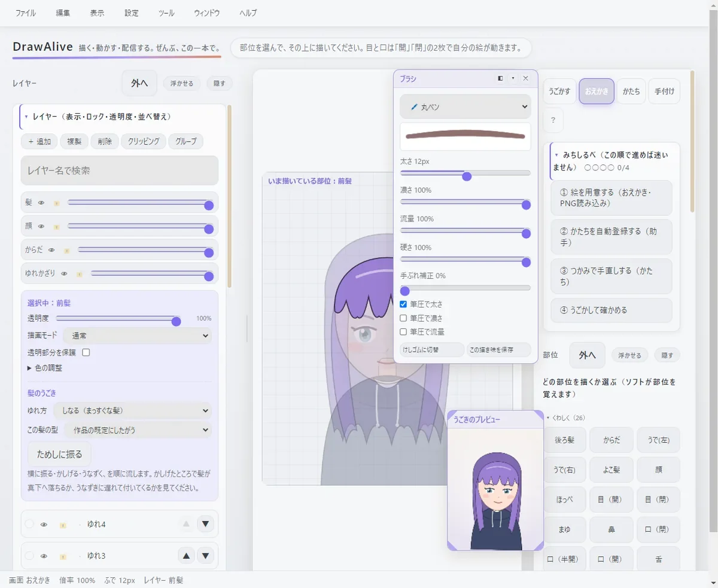The height and width of the screenshot is (588, 718).
Task: Open the この髪の型 dropdown
Action: pos(137,429)
